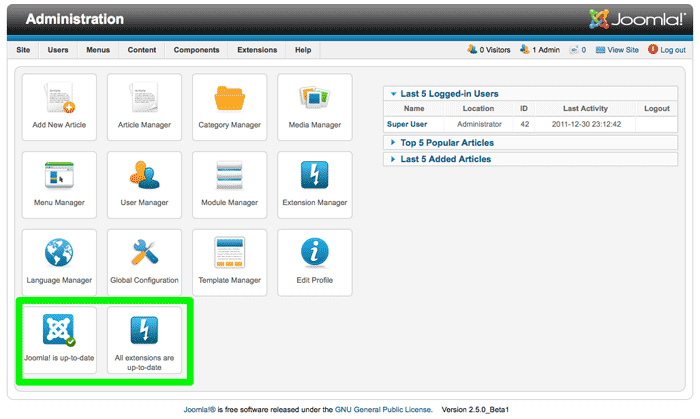The width and height of the screenshot is (700, 419).
Task: Open the Content menu
Action: tap(142, 50)
